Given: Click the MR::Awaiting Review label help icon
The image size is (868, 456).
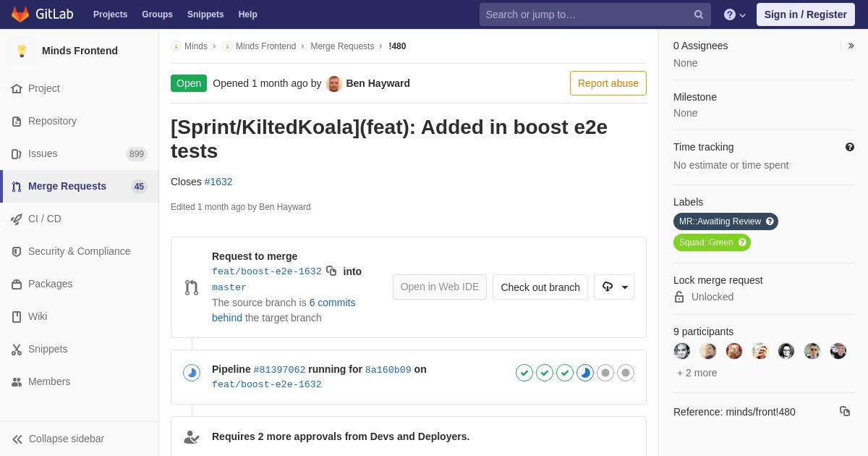Looking at the screenshot, I should [x=770, y=221].
